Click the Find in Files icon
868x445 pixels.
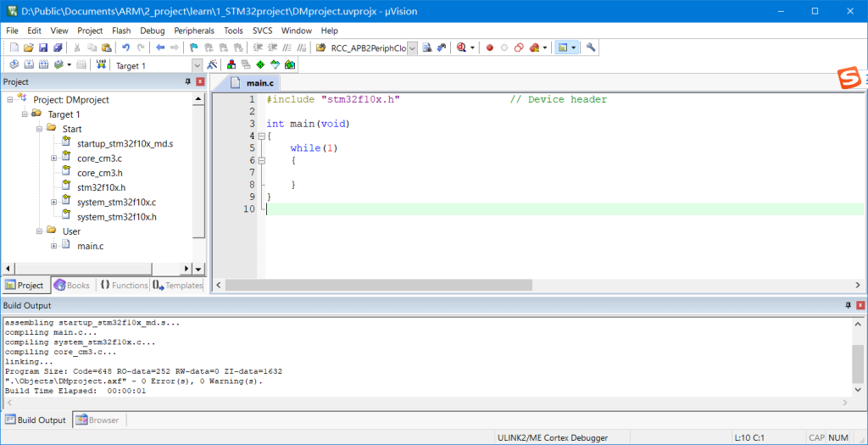click(320, 47)
